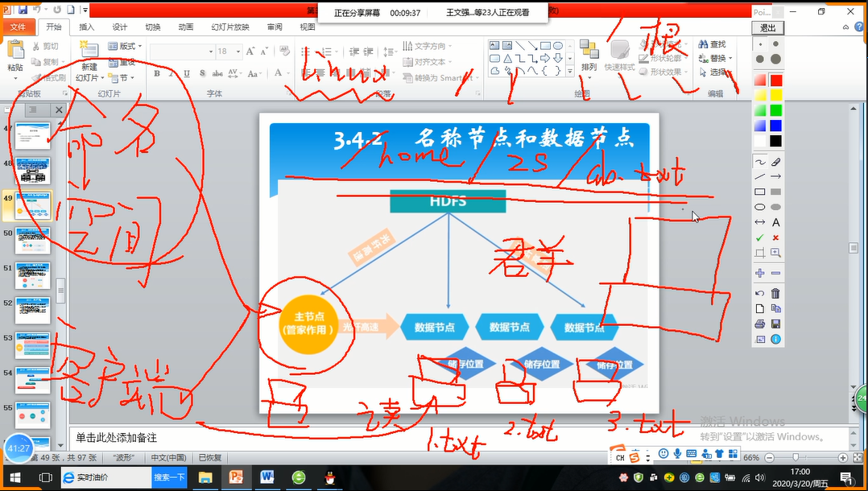Expand the 版式 layout dropdown
This screenshot has width=868, height=491.
pyautogui.click(x=126, y=47)
